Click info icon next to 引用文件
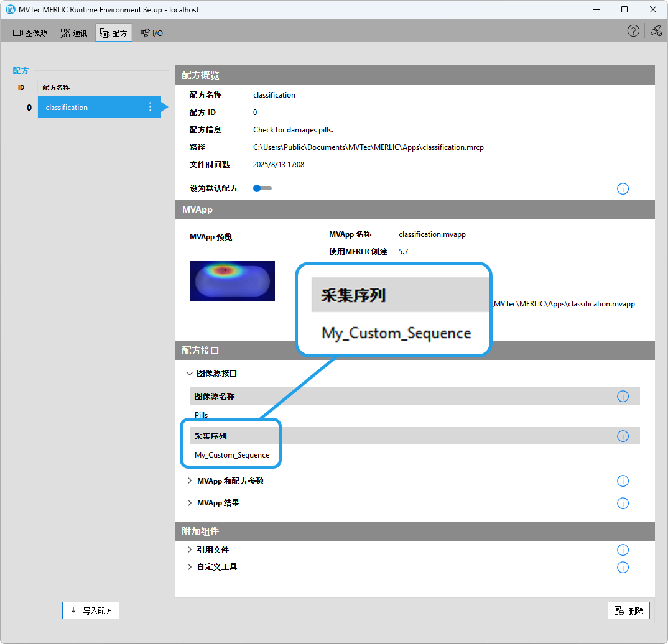 pos(623,550)
